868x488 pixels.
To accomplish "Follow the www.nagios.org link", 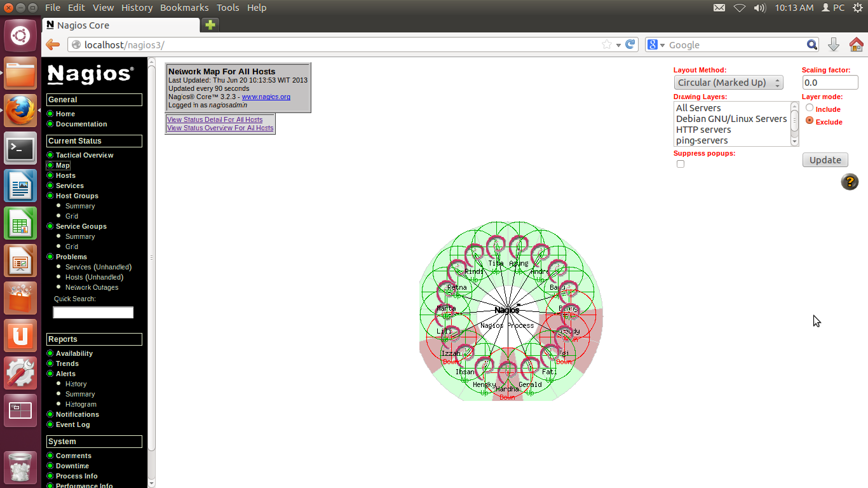I will click(x=266, y=97).
